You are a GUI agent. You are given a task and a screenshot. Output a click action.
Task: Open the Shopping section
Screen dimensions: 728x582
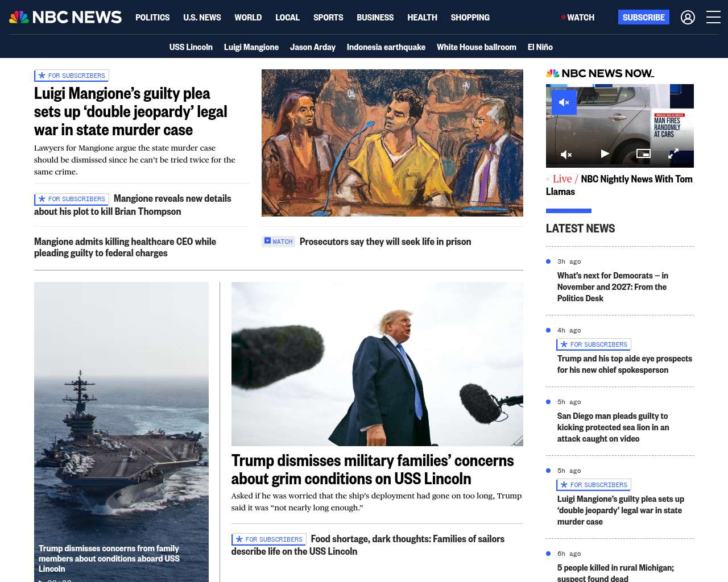click(x=470, y=18)
